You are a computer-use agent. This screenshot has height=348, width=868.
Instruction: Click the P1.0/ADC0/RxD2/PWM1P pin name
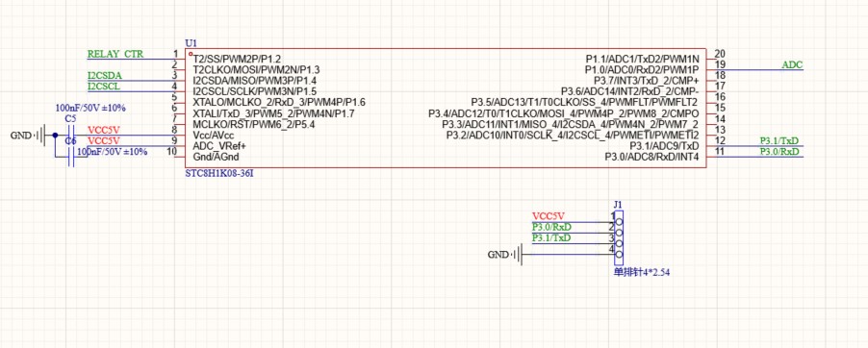click(x=642, y=70)
